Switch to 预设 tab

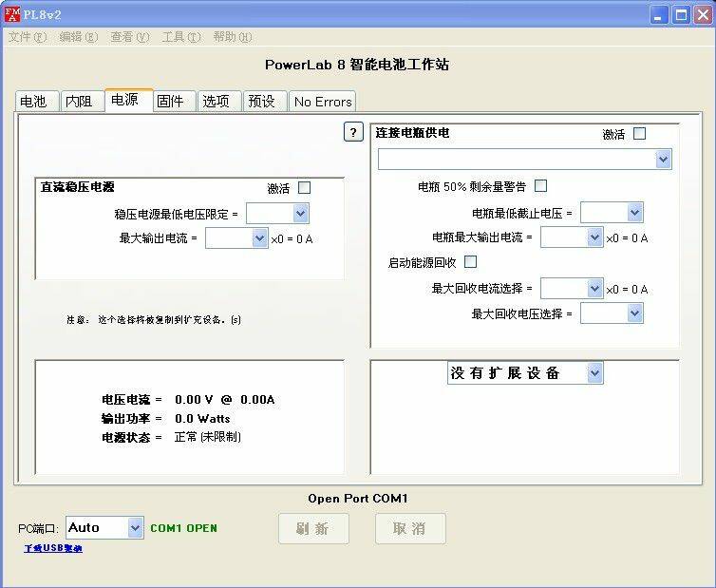click(x=265, y=101)
